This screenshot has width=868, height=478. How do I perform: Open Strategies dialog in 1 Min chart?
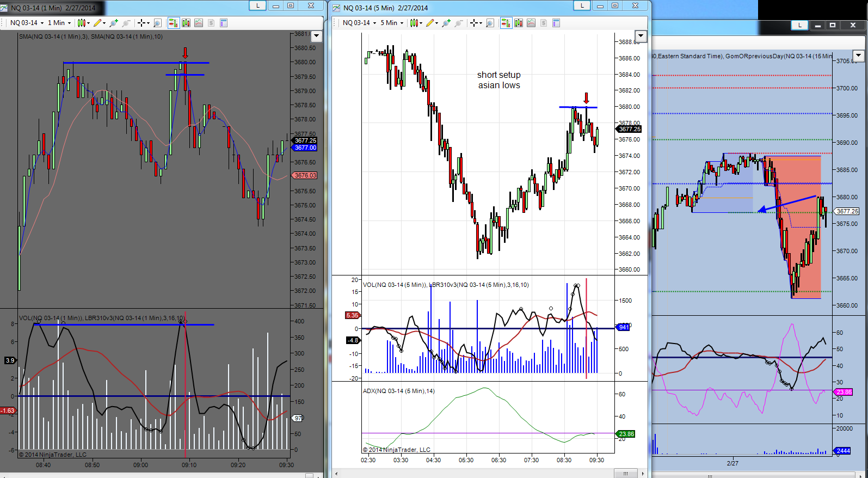tap(211, 23)
